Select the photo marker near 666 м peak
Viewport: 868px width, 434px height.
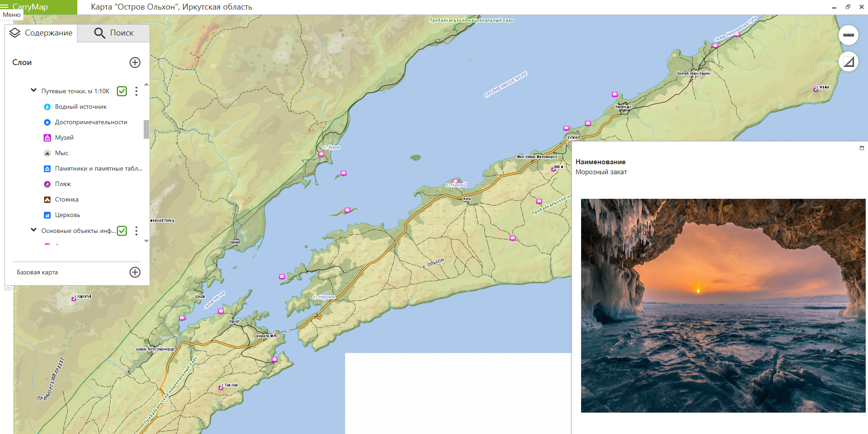click(x=554, y=169)
